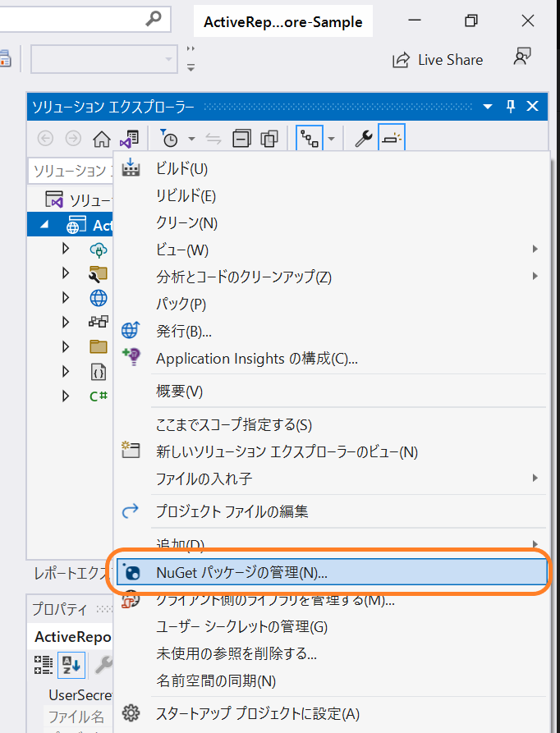Open 新しいソリューション エクスプローラーのビュー(N)
560x733 pixels.
331,452
